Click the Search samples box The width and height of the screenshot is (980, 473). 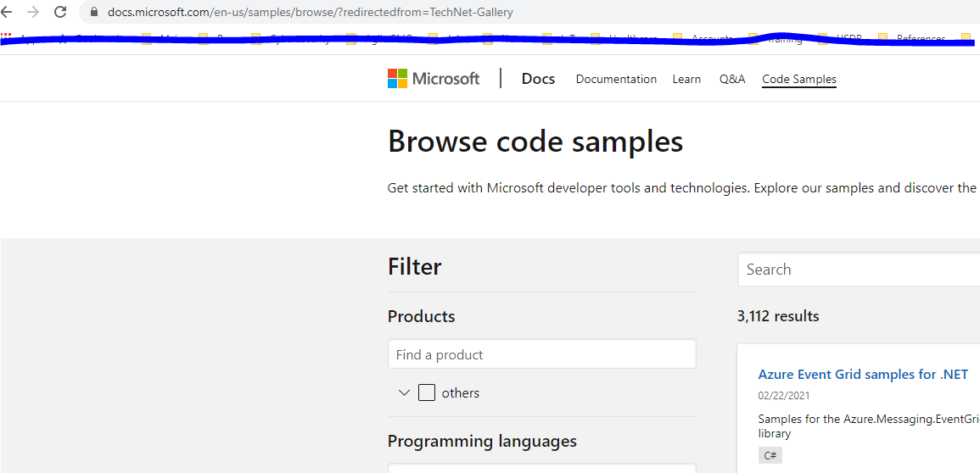(859, 270)
